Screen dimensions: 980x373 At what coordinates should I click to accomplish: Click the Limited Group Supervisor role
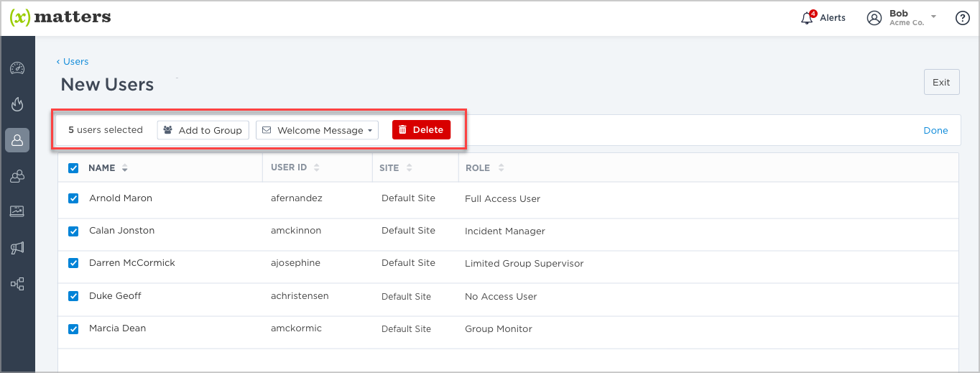[524, 263]
